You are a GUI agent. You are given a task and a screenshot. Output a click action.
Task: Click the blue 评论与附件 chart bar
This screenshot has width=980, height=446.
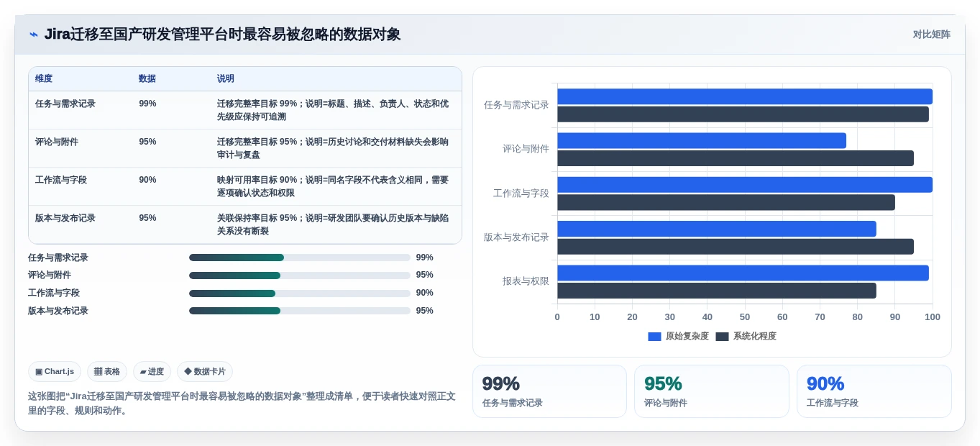pyautogui.click(x=702, y=140)
